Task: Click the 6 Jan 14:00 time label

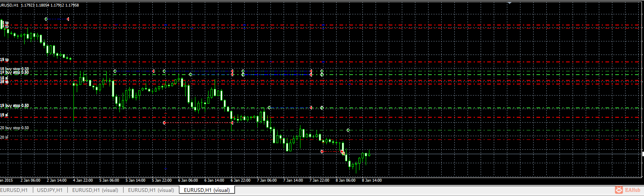Action: pos(213,180)
